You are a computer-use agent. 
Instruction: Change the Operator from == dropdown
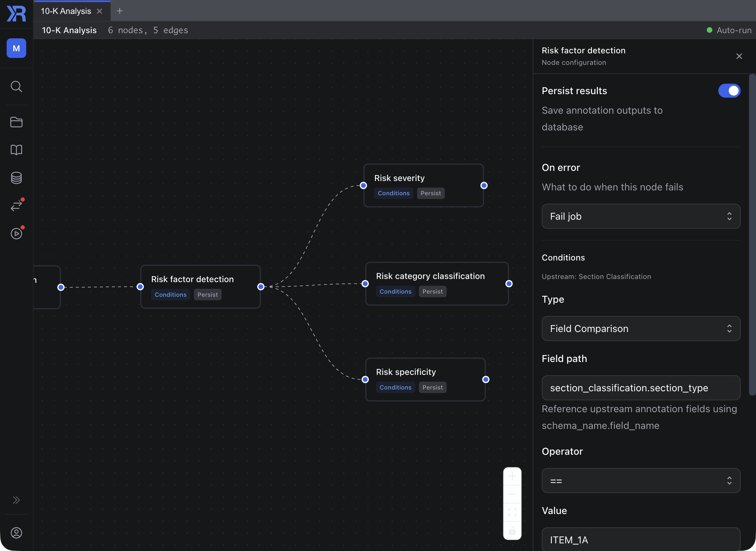(x=640, y=481)
